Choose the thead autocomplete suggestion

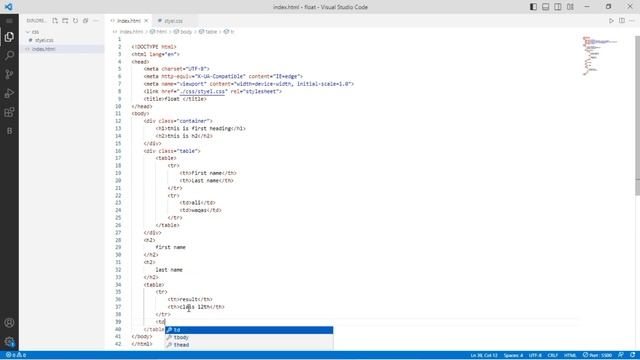point(249,345)
